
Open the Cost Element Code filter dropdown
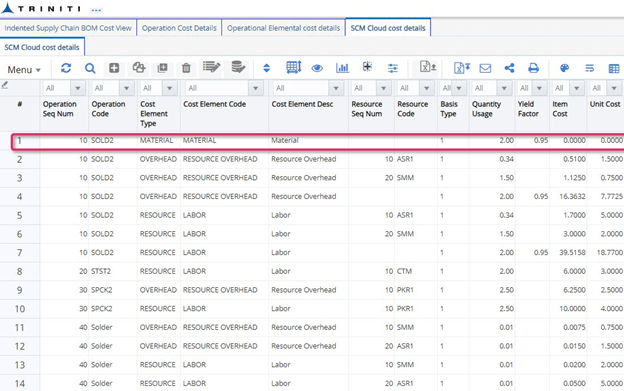256,88
